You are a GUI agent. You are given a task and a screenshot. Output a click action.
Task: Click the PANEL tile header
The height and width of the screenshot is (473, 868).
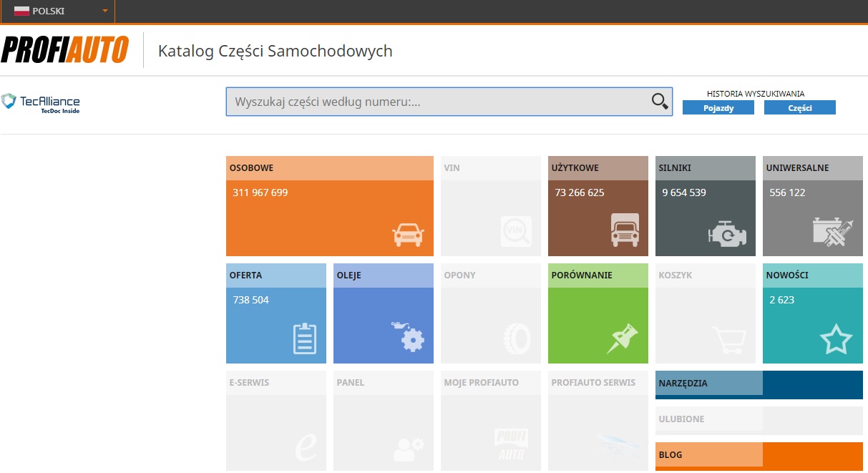click(x=384, y=383)
